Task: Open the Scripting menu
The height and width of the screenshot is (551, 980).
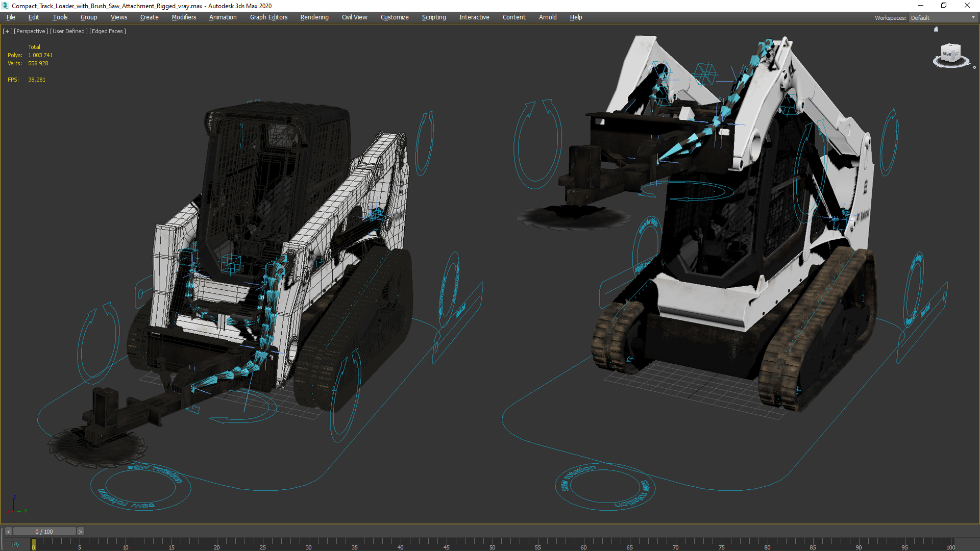Action: pyautogui.click(x=434, y=17)
